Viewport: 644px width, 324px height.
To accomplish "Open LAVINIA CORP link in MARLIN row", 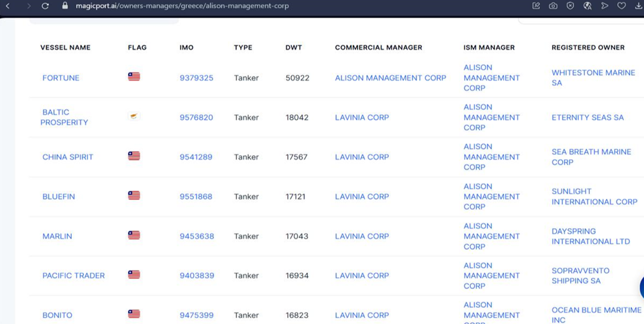I will [x=362, y=236].
